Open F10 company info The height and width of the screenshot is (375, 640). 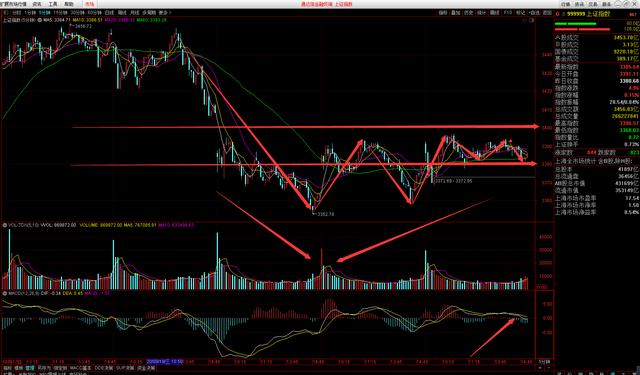[507, 13]
